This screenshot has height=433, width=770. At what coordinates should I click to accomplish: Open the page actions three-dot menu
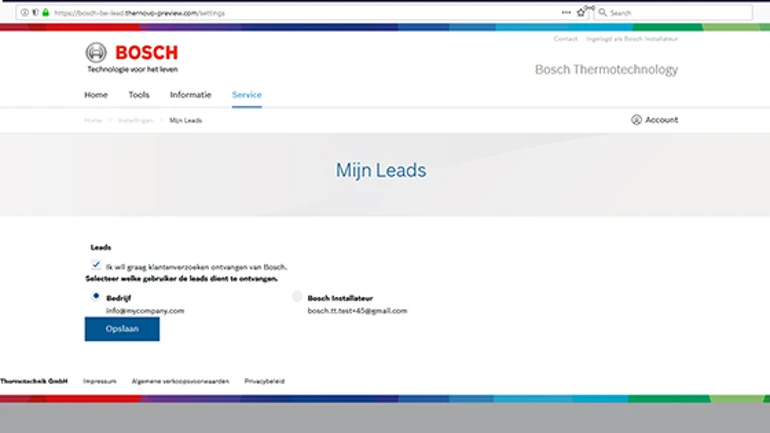(x=566, y=13)
